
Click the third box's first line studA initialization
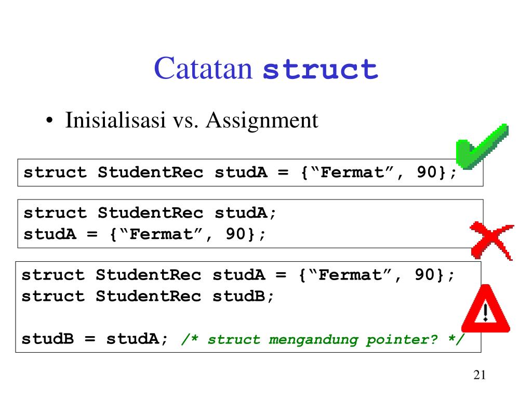coord(238,275)
